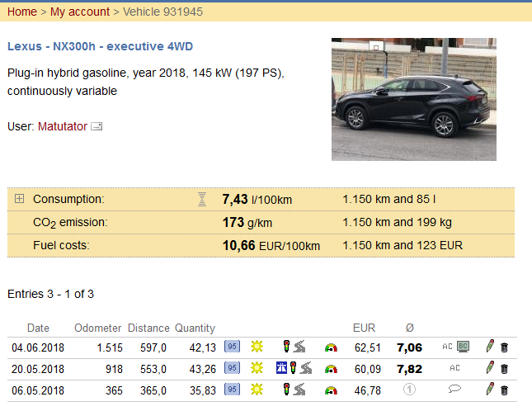532x411 pixels.
Task: Open the Lexus NX300h vehicle photo
Action: click(x=414, y=99)
